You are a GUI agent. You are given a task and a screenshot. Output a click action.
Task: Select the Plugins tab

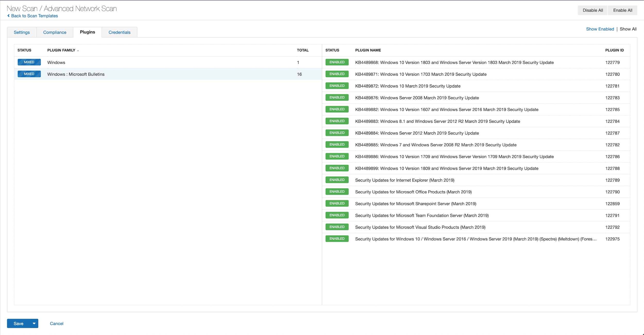pos(87,32)
